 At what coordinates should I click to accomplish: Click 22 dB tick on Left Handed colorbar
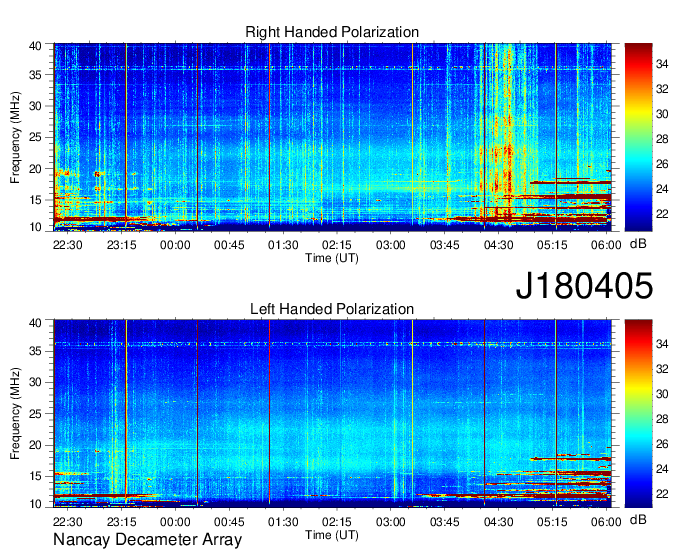[x=662, y=494]
